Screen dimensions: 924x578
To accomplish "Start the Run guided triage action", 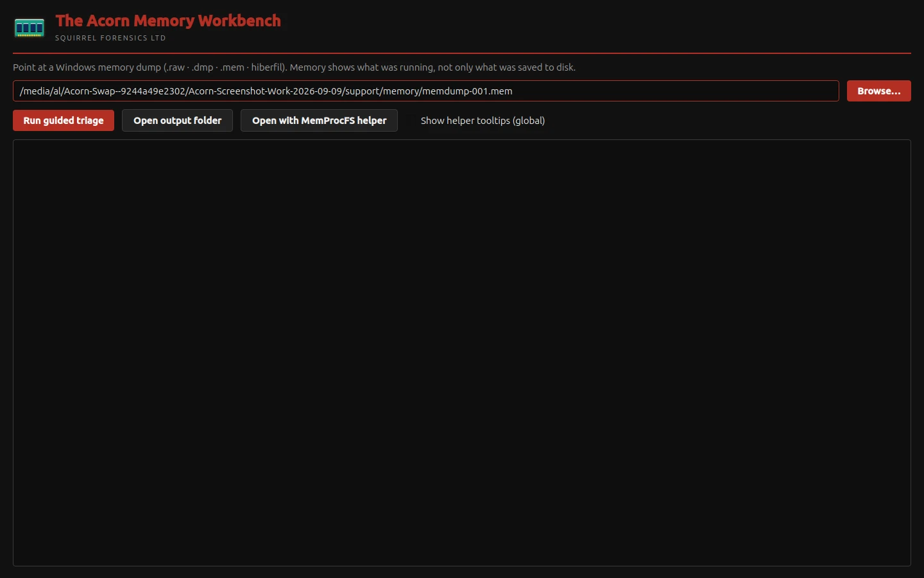I will coord(64,121).
